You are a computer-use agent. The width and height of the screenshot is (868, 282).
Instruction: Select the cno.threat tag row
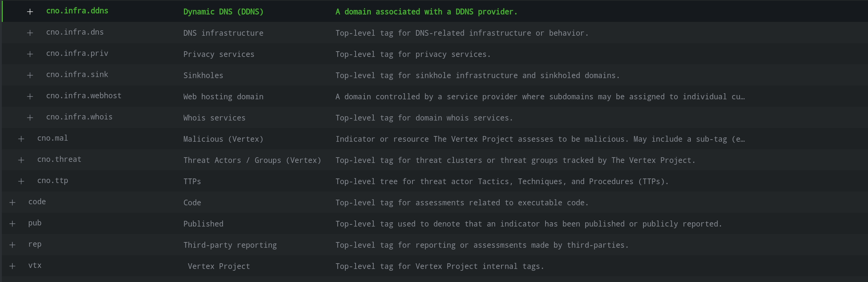(x=435, y=160)
